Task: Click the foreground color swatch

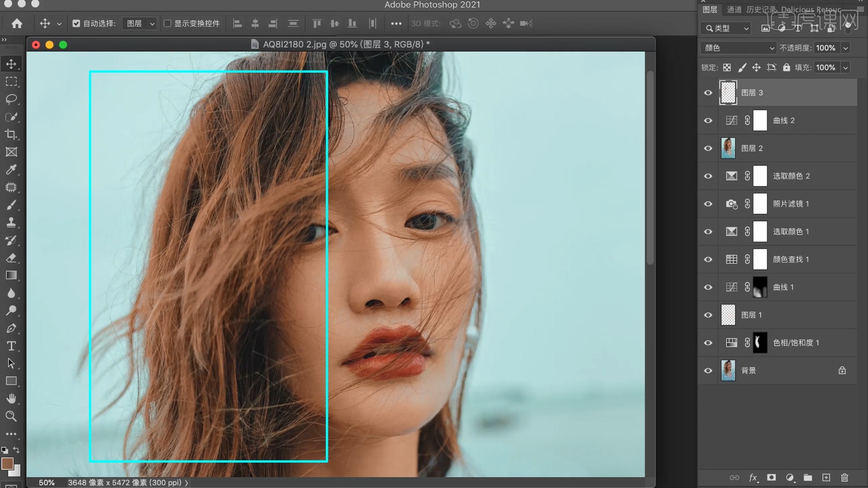Action: 7,464
